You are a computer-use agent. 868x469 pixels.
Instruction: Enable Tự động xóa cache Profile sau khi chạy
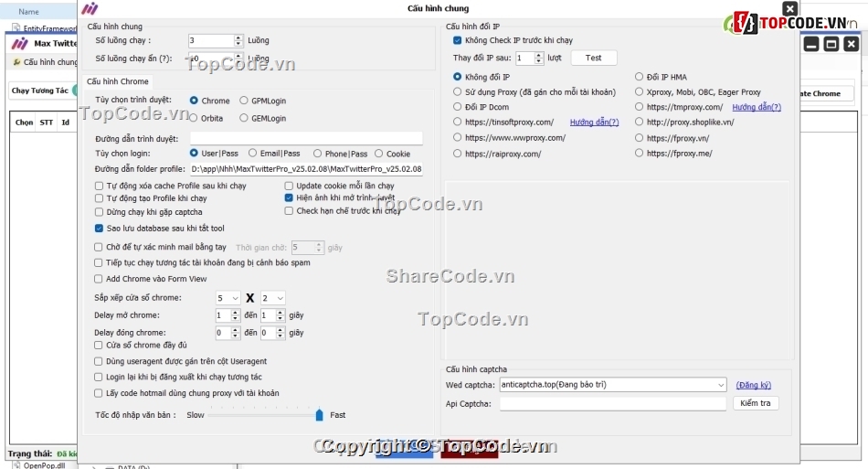(99, 186)
